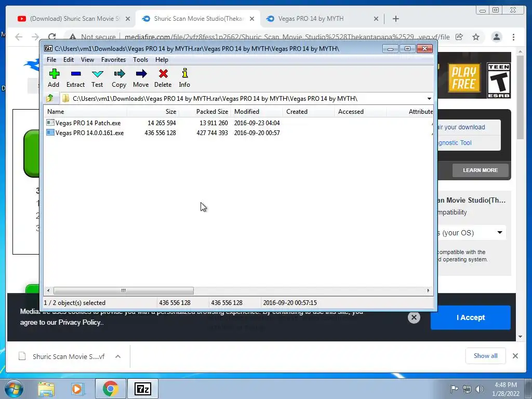Click packed size value 427 744 393
Image resolution: width=532 pixels, height=399 pixels.
212,133
